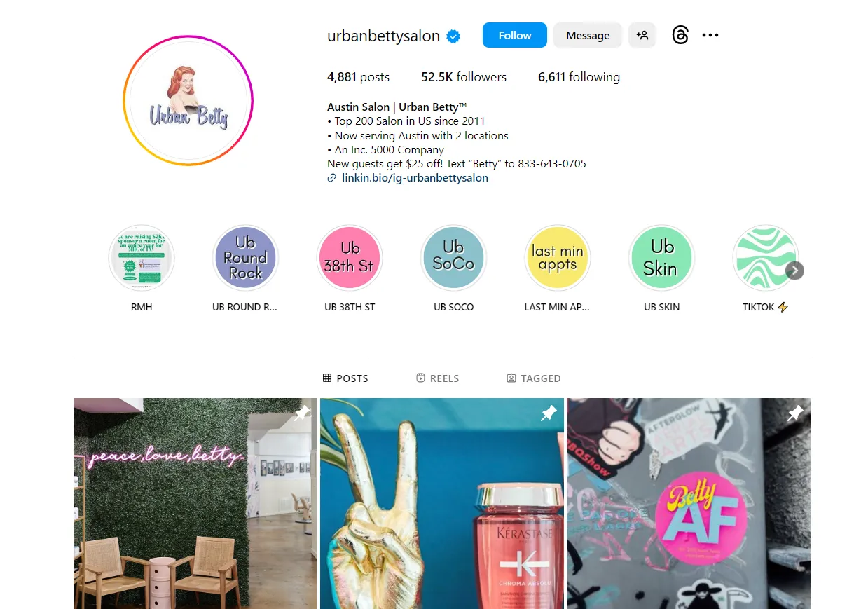Open the last min appts highlight
The height and width of the screenshot is (609, 868).
(x=558, y=258)
